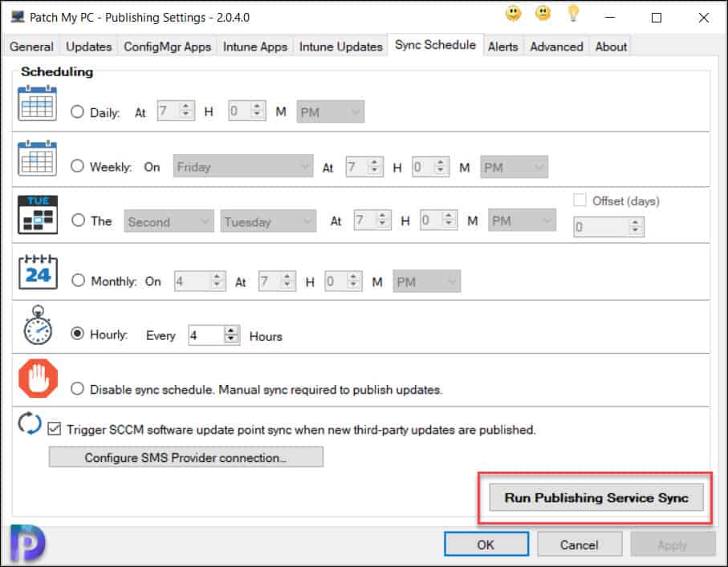This screenshot has height=567, width=728.
Task: Click the Cancel button
Action: point(580,545)
